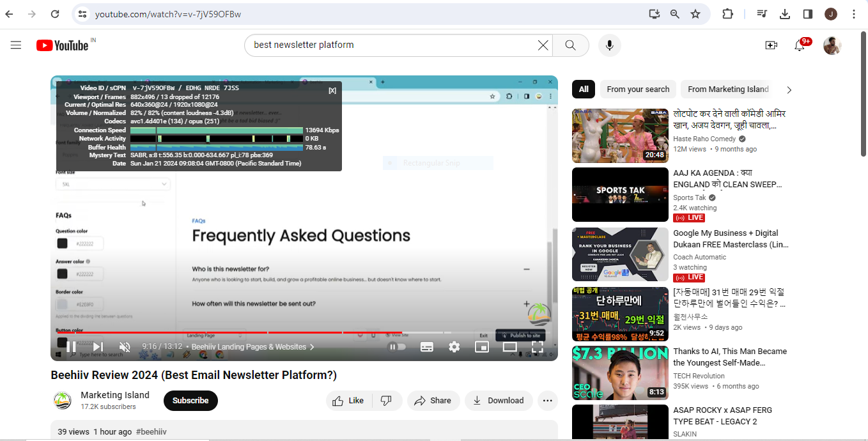
Task: Click the Beehiiv Review 2024 video title
Action: (x=194, y=375)
